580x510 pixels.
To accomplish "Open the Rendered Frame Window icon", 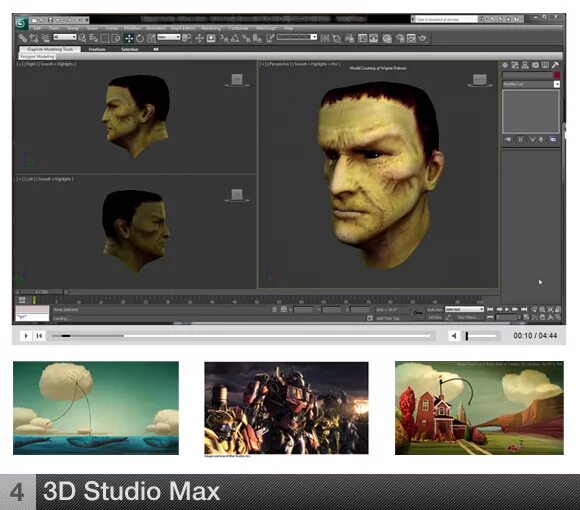I will 411,38.
